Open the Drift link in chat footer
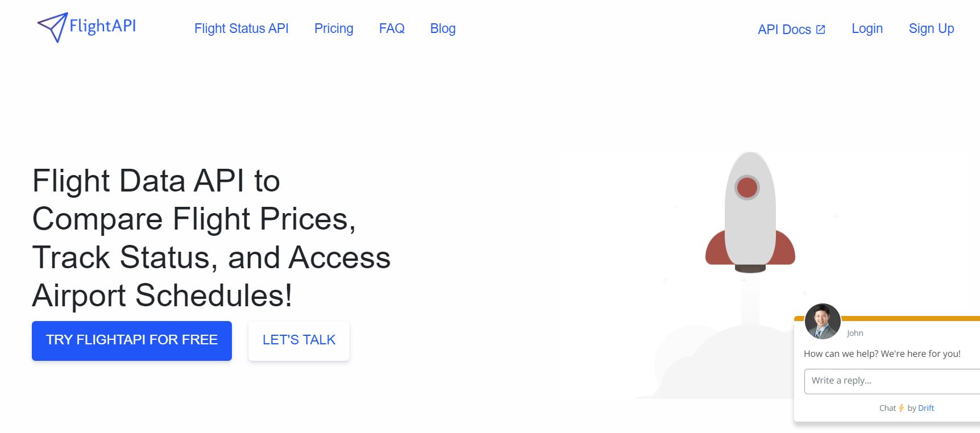Viewport: 980px width, 433px height. (x=926, y=408)
